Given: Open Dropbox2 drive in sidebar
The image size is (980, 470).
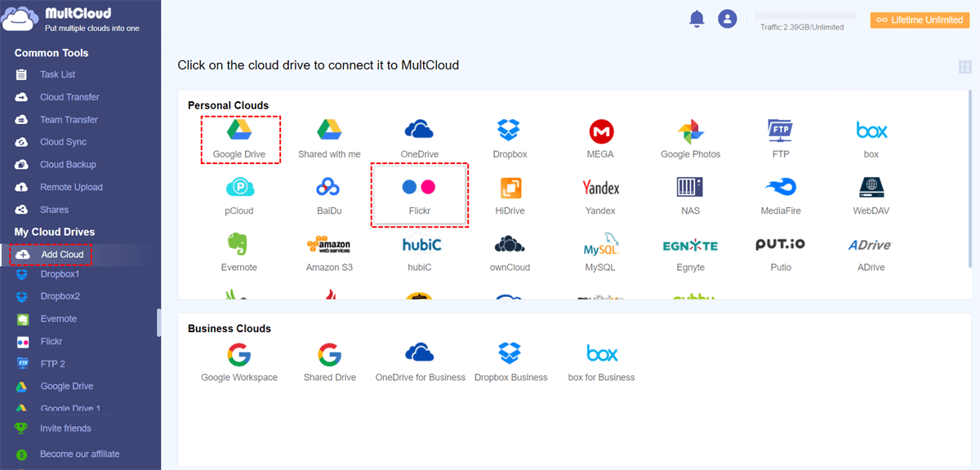Looking at the screenshot, I should pyautogui.click(x=60, y=296).
